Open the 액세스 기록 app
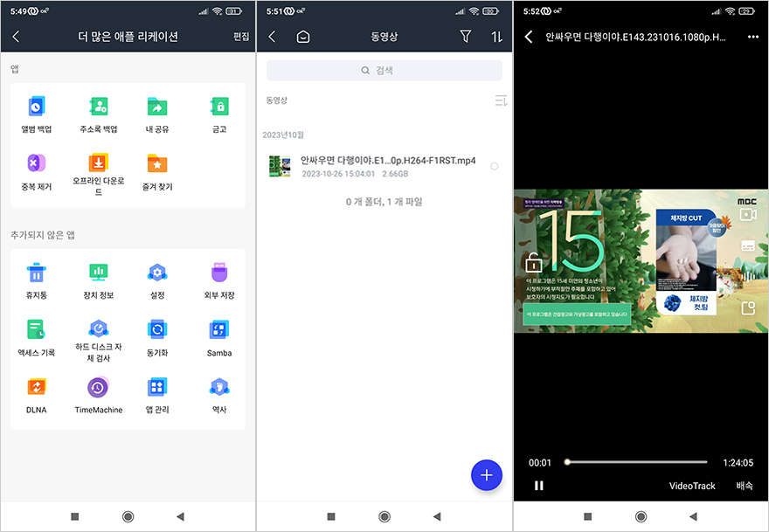769x532 pixels. click(x=37, y=338)
